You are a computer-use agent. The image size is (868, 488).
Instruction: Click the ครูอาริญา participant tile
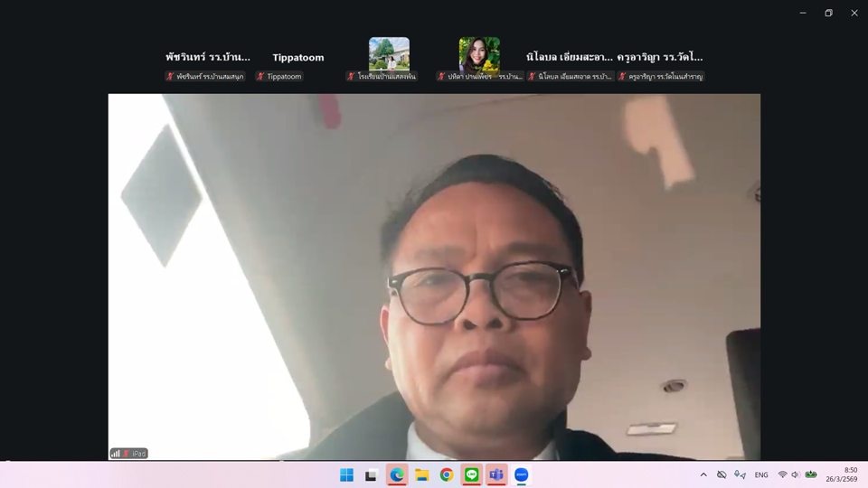[x=660, y=58]
